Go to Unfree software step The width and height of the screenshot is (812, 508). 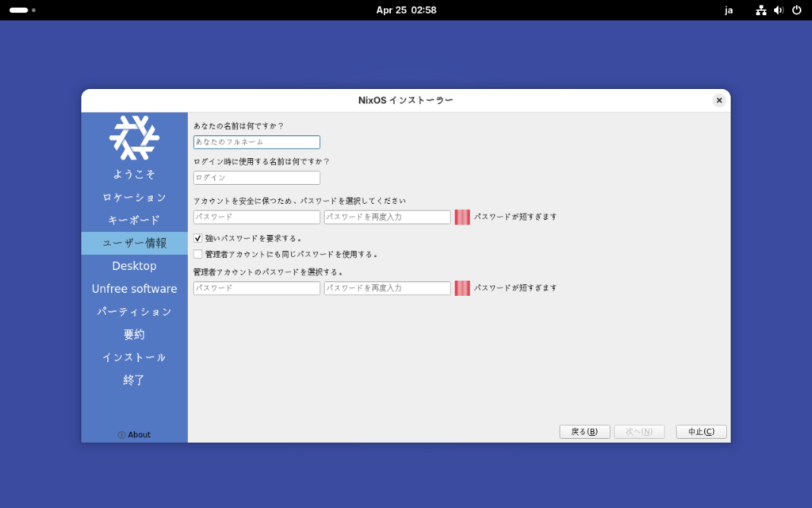click(134, 289)
